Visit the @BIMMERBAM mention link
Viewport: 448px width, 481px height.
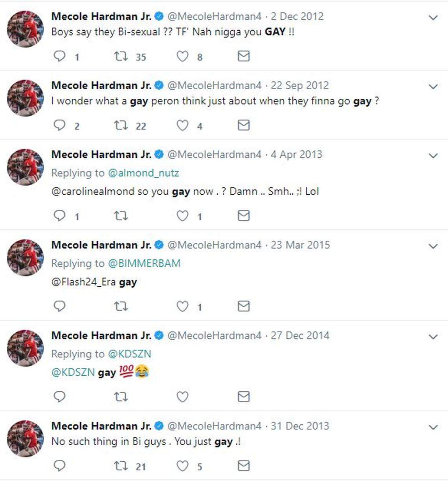(144, 263)
